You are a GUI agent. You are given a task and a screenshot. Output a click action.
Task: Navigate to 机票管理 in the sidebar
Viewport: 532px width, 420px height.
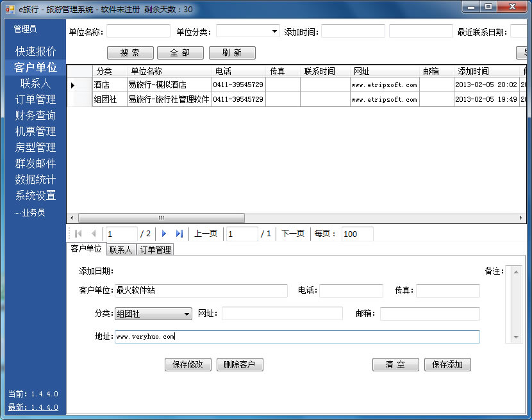(x=35, y=132)
